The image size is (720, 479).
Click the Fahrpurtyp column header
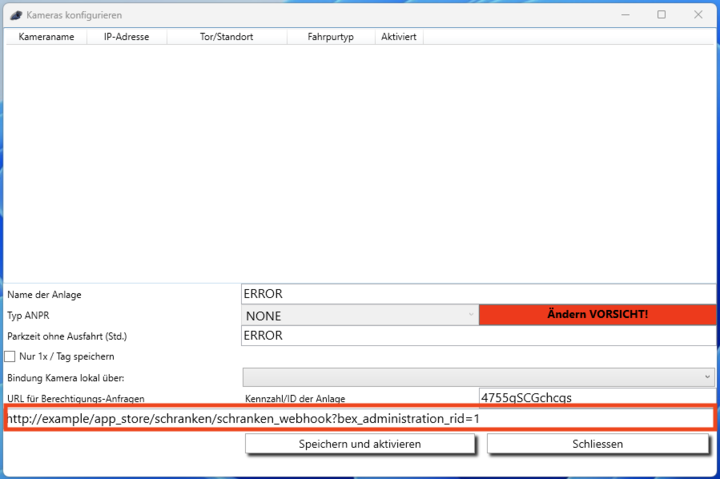[330, 37]
